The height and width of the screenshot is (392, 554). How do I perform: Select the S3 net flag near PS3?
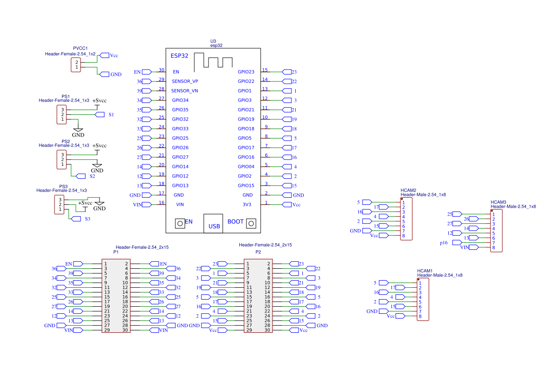point(76,219)
